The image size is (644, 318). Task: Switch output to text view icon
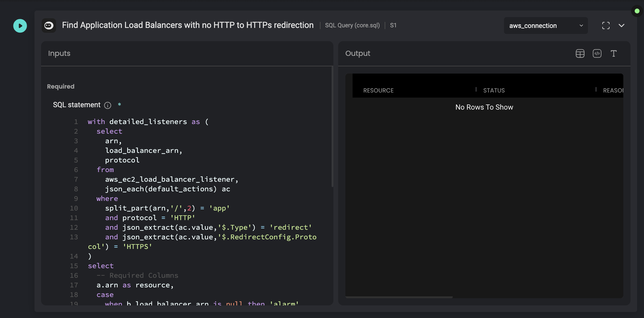point(614,53)
